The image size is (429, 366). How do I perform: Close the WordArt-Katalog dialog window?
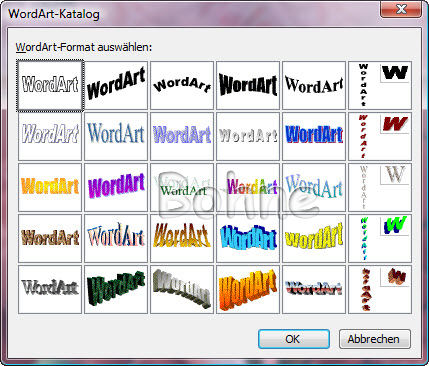[x=401, y=9]
